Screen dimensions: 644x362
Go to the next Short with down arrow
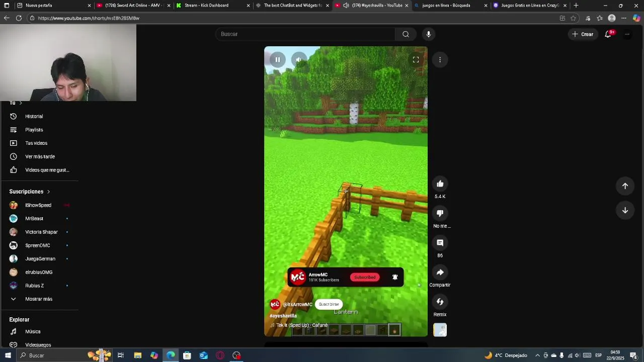point(625,210)
